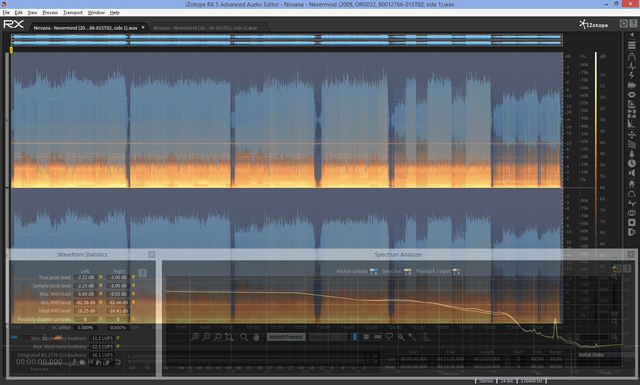Select the magic wand selection tool
Image resolution: width=640 pixels, height=385 pixels.
[x=412, y=337]
